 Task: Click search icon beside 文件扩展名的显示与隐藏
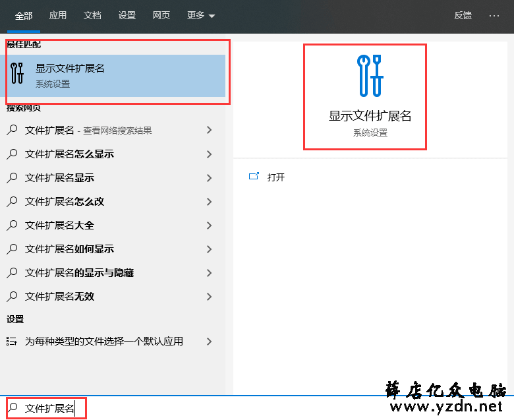(12, 273)
